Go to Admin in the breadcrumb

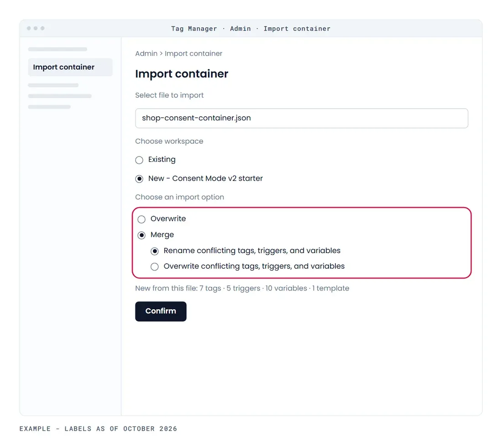pyautogui.click(x=146, y=53)
